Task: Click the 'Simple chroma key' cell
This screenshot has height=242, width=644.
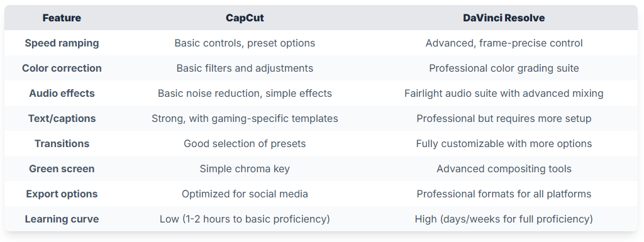Action: [x=245, y=168]
